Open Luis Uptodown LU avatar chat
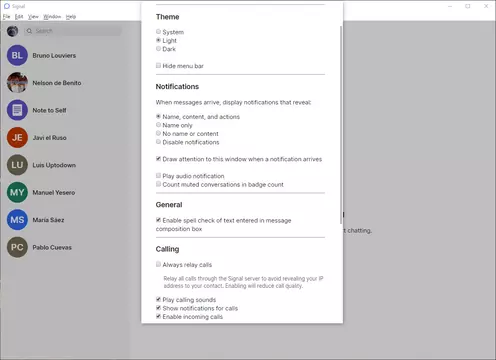This screenshot has height=360, width=496. point(17,165)
